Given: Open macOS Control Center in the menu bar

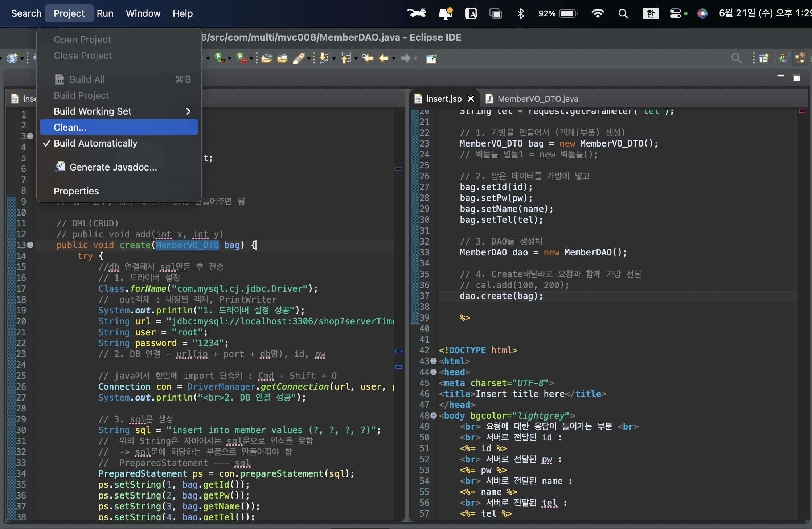Looking at the screenshot, I should (x=676, y=13).
